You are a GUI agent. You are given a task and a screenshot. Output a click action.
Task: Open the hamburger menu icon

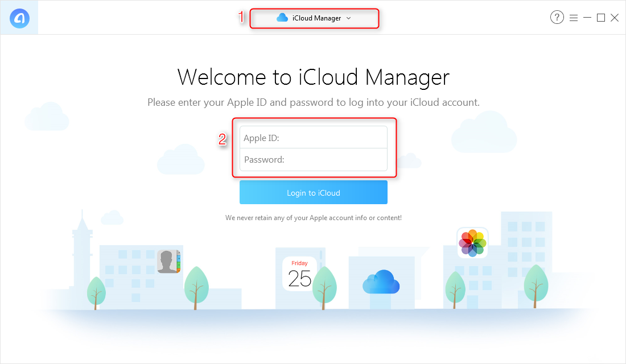(x=574, y=18)
